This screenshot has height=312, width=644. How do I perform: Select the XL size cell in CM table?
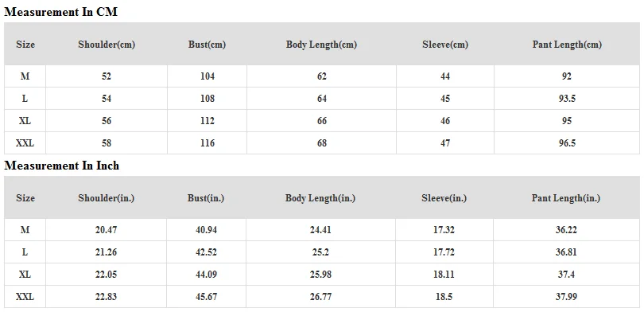click(25, 121)
